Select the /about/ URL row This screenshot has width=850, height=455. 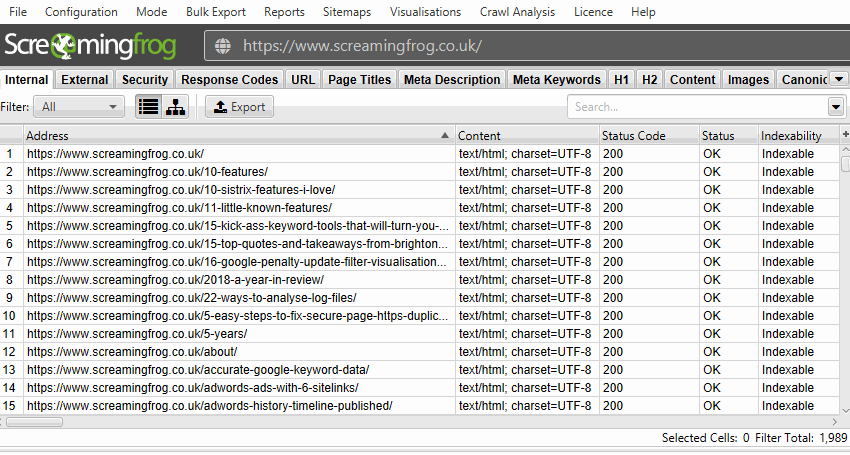point(132,352)
